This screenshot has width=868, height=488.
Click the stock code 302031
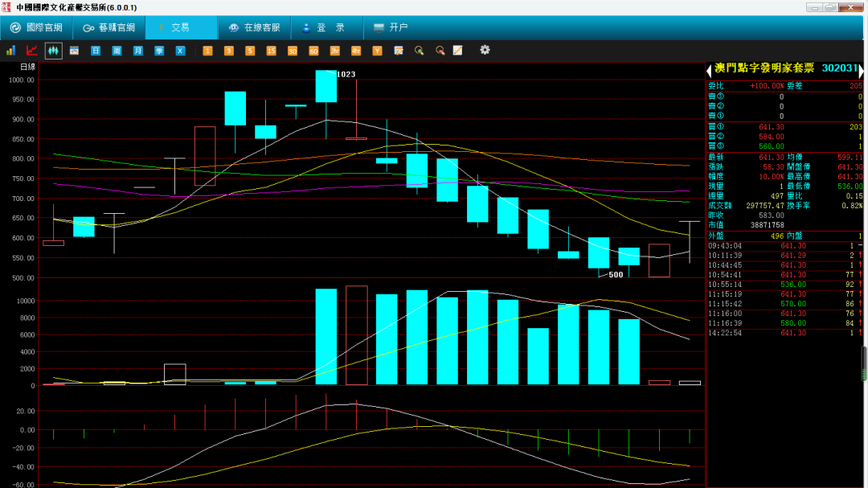tap(839, 68)
